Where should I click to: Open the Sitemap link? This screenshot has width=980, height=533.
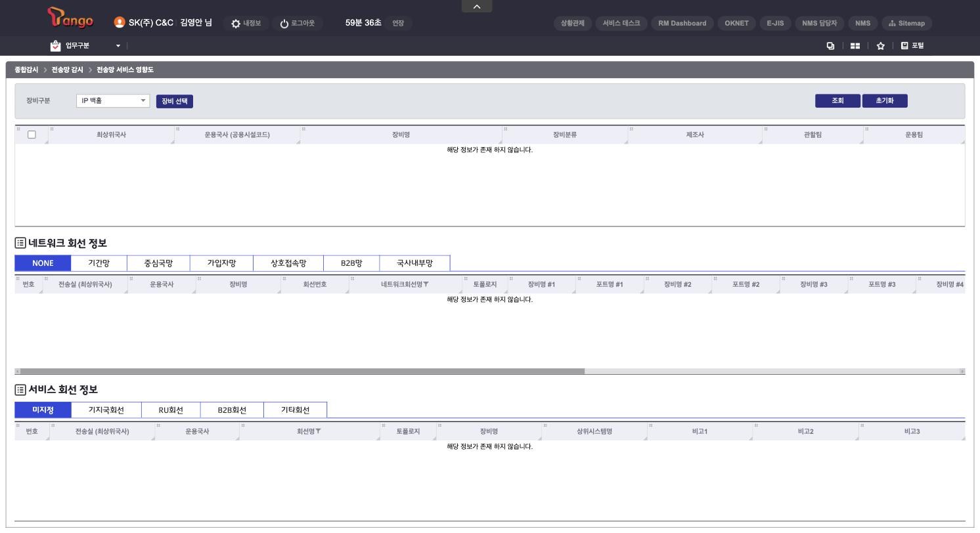click(906, 23)
